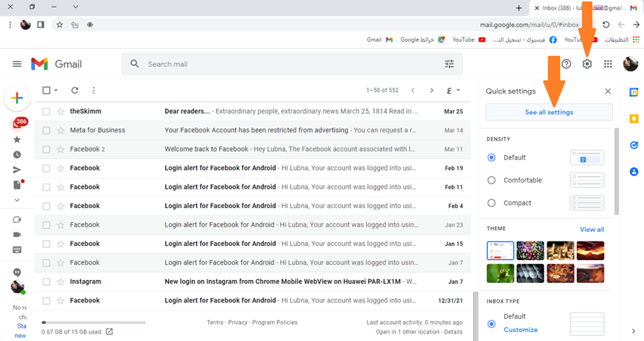Select Default inbox type radio button
The width and height of the screenshot is (644, 341).
492,324
